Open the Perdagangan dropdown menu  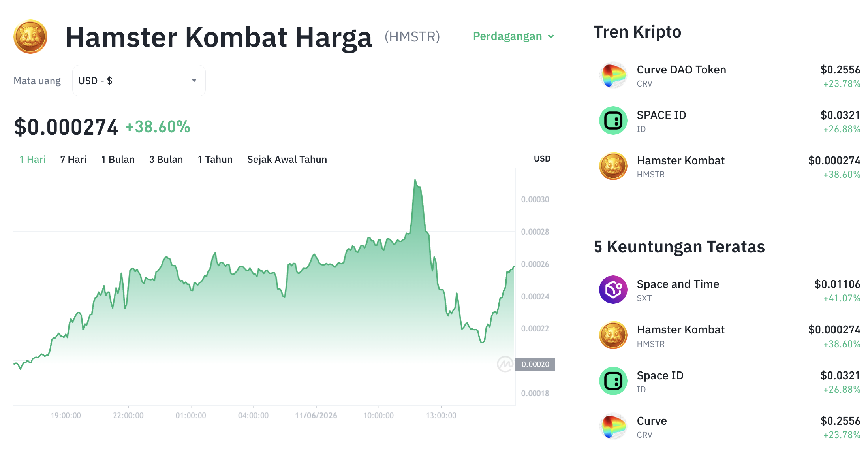(513, 36)
